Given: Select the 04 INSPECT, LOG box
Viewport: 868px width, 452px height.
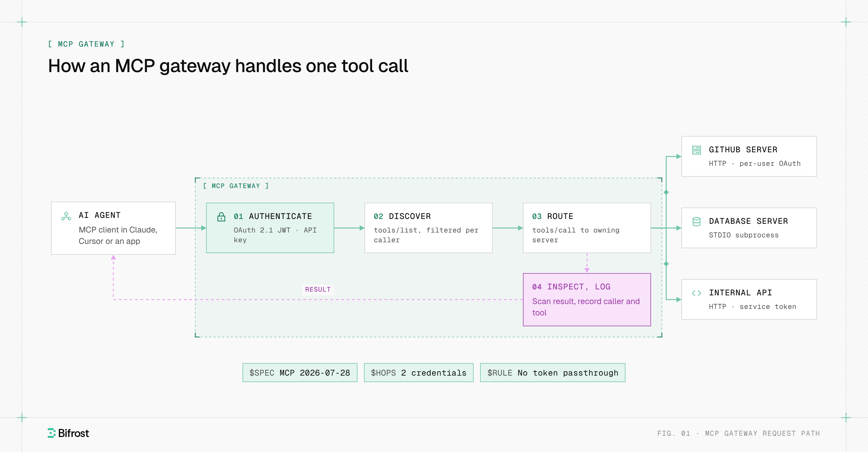Looking at the screenshot, I should click(x=587, y=299).
